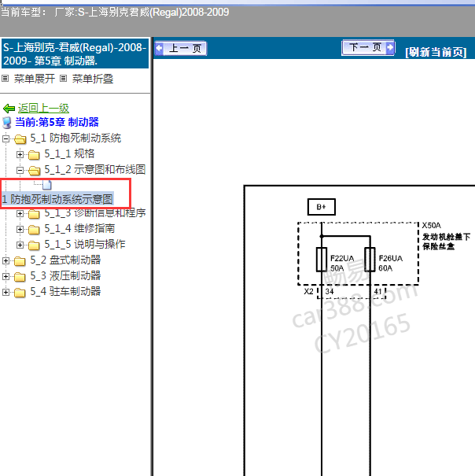Screen dimensions: 475x476
Task: Click the 5_2 盘式制动器 folder icon
Action: coord(20,261)
